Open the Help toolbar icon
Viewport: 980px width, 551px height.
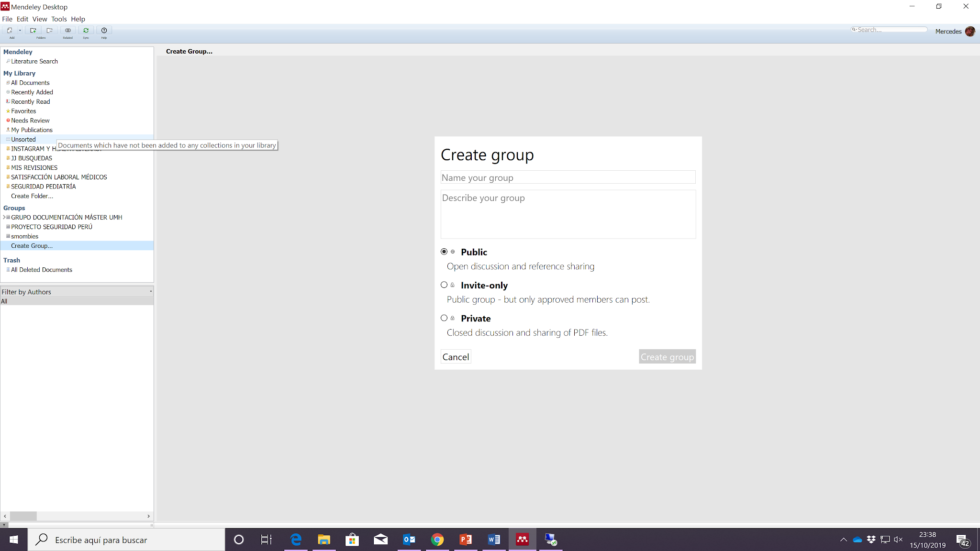[x=104, y=31]
